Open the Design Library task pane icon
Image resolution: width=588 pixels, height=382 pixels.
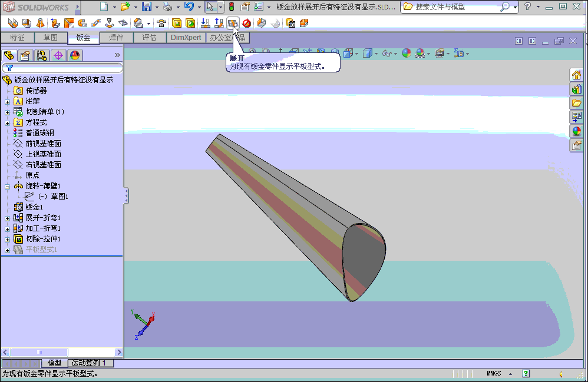(x=576, y=89)
